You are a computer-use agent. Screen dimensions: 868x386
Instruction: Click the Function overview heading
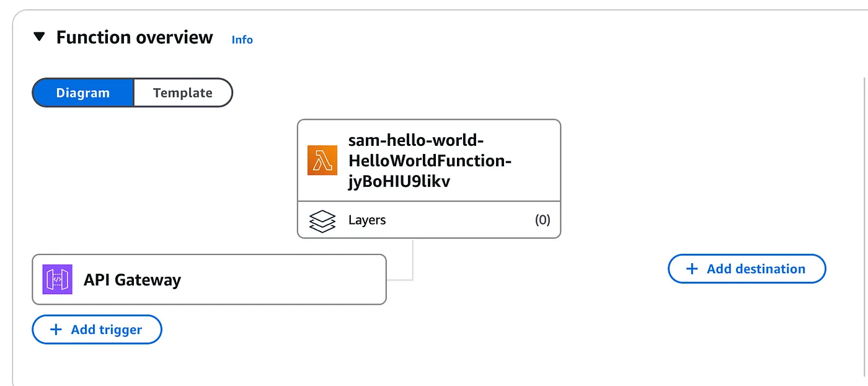135,37
